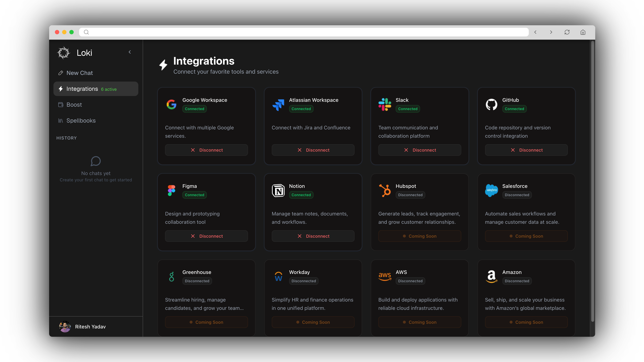The height and width of the screenshot is (362, 644).
Task: Click the Hubspot logo icon
Action: (385, 191)
